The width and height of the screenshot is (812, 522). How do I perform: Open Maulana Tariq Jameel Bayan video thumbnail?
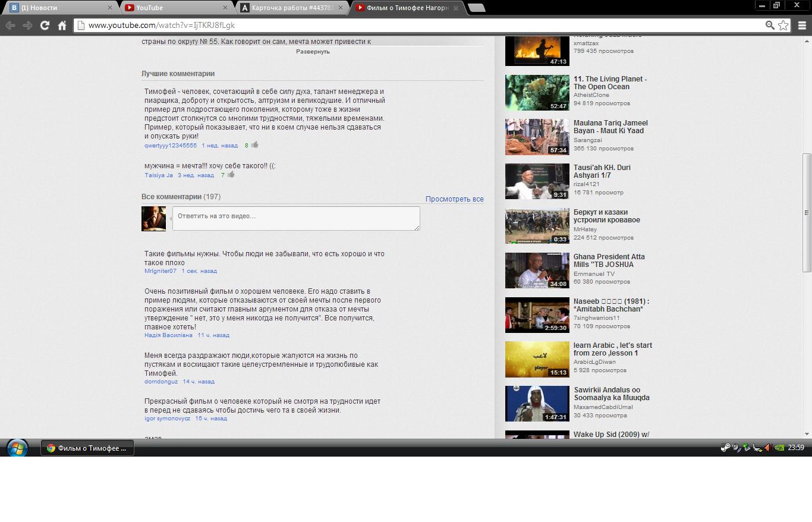pos(537,137)
